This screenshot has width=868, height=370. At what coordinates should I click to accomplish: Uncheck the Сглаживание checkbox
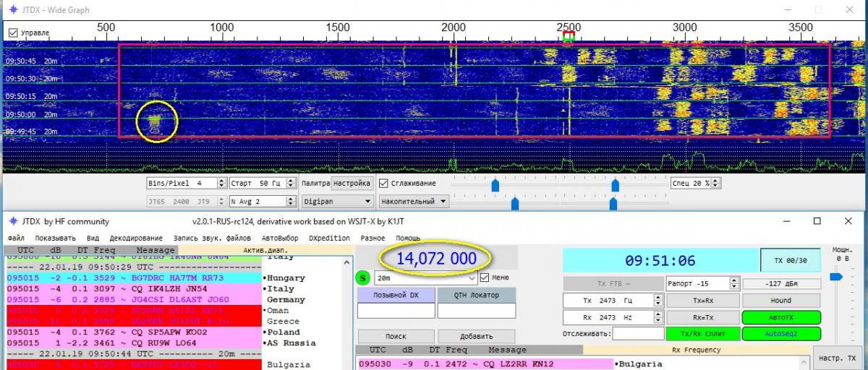point(384,184)
